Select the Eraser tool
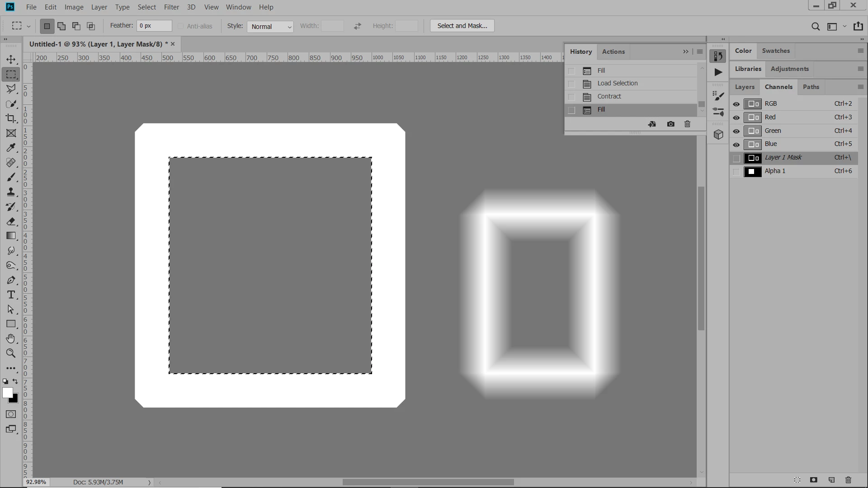Viewport: 868px width, 488px height. click(11, 221)
